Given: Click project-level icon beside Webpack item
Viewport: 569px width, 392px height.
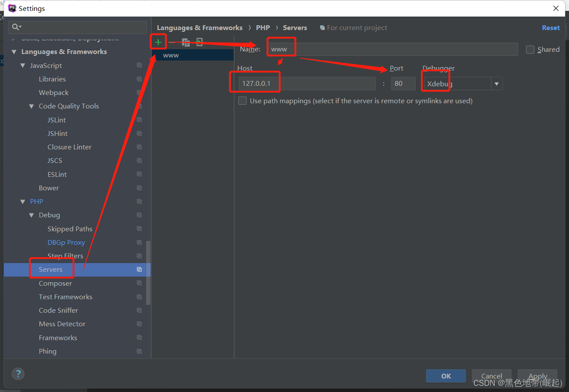Looking at the screenshot, I should coord(139,93).
